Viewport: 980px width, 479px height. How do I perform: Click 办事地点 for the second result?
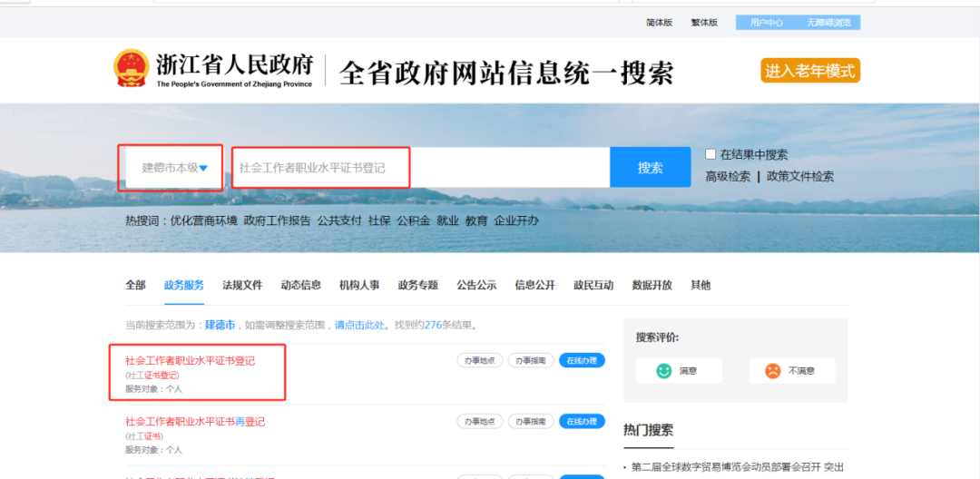click(x=479, y=421)
